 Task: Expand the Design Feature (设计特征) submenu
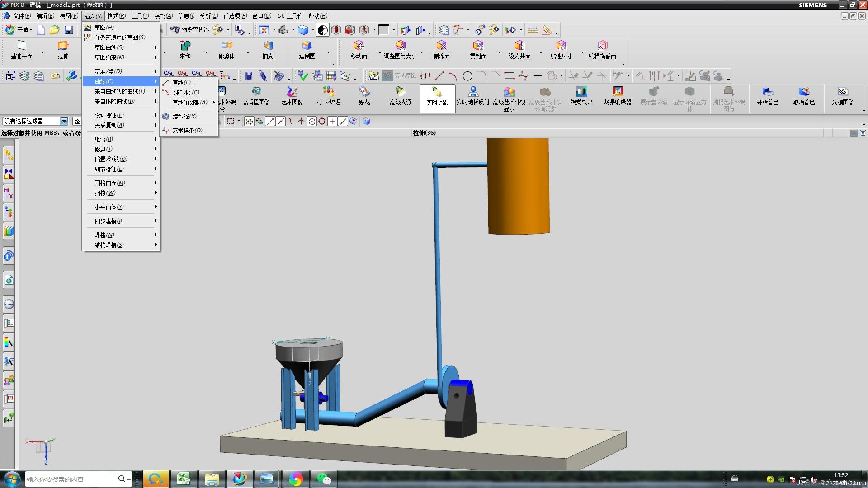pyautogui.click(x=121, y=115)
